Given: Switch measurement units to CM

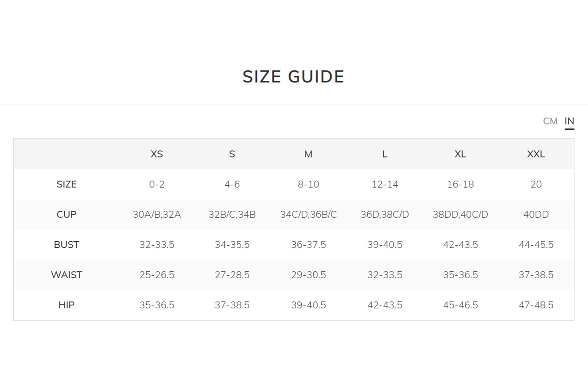Looking at the screenshot, I should click(x=550, y=121).
